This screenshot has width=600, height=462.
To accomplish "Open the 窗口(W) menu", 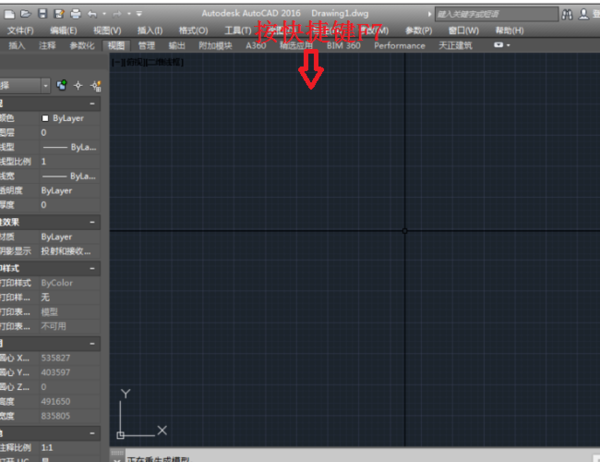I will (463, 31).
